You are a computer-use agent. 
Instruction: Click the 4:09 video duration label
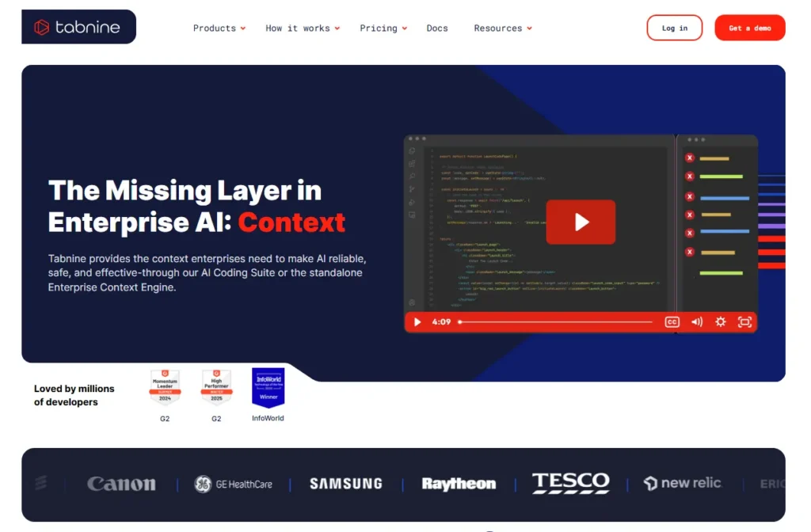[441, 322]
